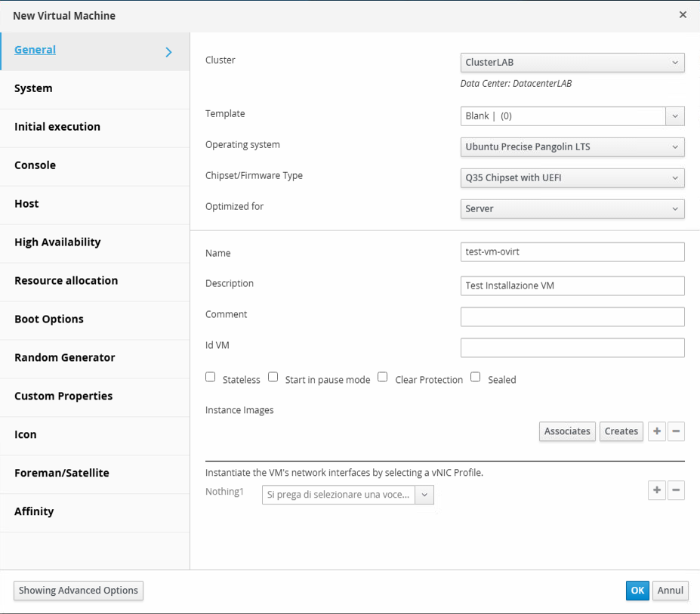
Task: Check Start in pause mode
Action: click(x=273, y=377)
